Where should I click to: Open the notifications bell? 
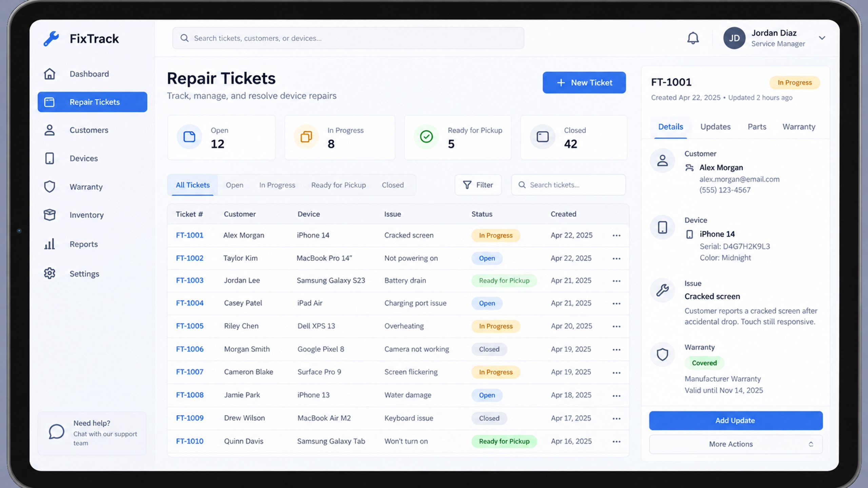point(693,38)
